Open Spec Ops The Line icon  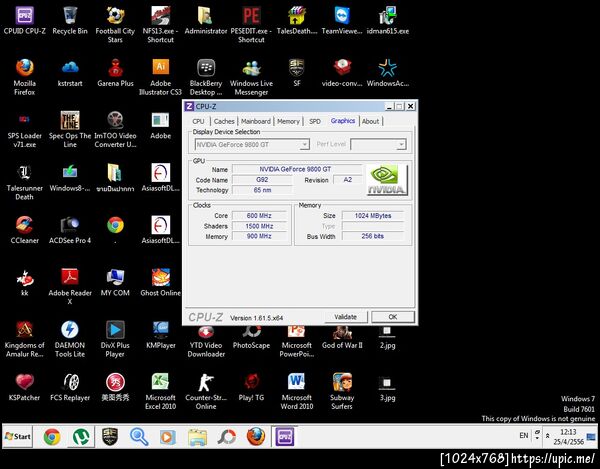(x=70, y=129)
